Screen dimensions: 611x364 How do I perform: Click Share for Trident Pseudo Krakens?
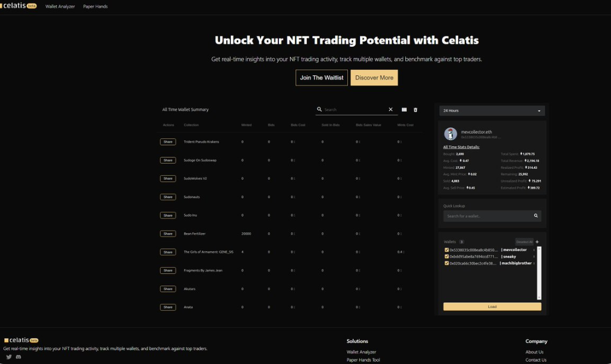168,142
